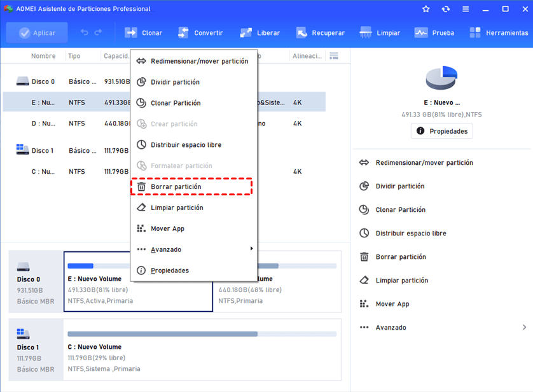Open the Recuperar toolbar option
The image size is (533, 392).
301,32
